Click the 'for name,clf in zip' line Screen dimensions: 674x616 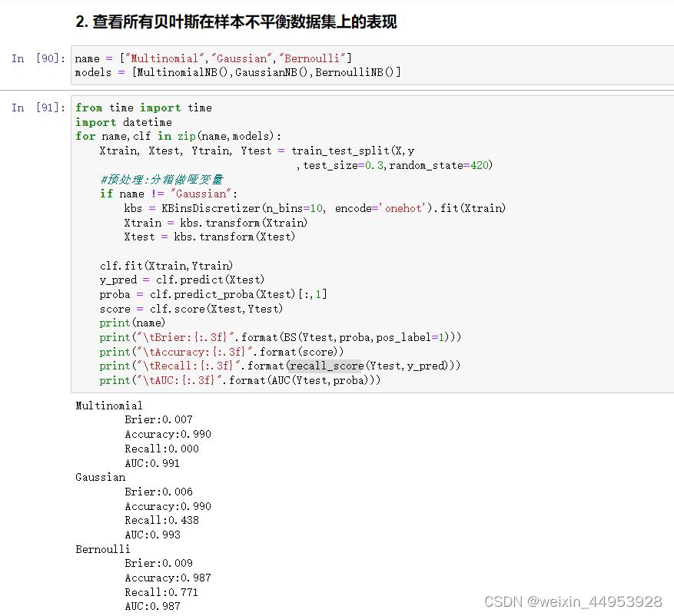tap(178, 136)
